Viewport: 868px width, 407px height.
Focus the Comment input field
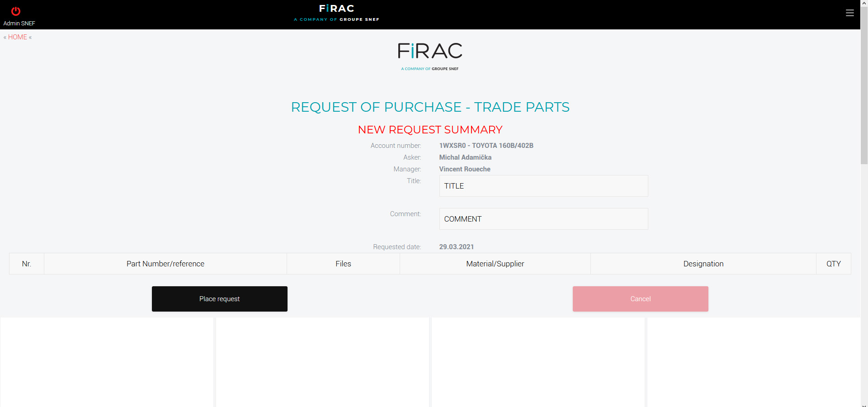[543, 219]
